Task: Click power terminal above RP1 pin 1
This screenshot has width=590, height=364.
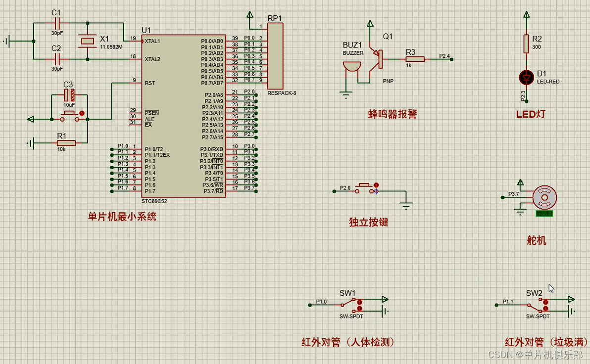Action: click(x=250, y=15)
